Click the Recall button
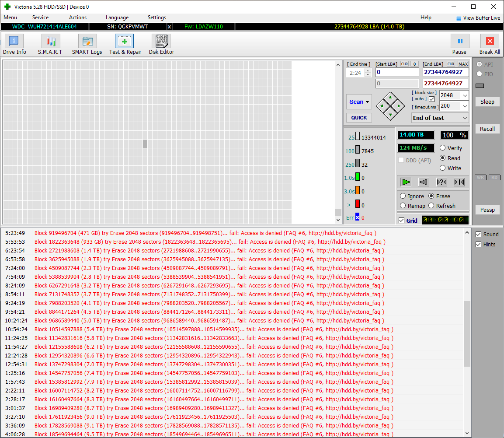Image resolution: width=504 pixels, height=438 pixels. [x=487, y=129]
